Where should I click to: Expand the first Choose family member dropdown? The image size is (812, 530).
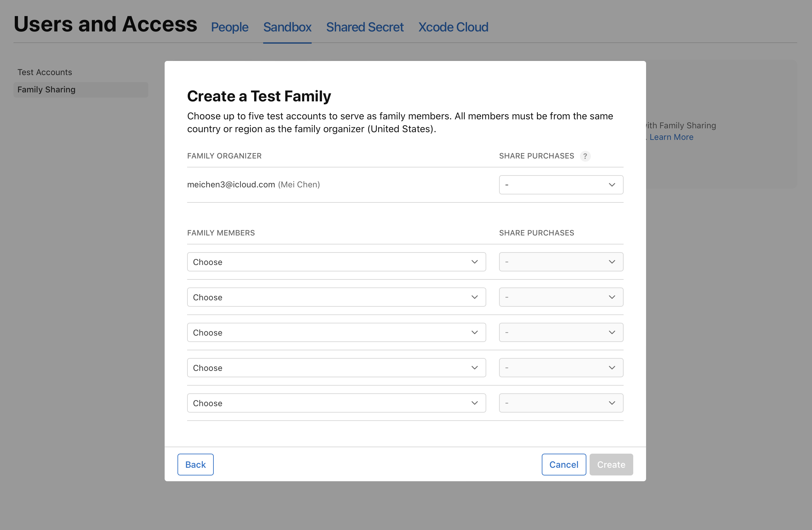[336, 262]
